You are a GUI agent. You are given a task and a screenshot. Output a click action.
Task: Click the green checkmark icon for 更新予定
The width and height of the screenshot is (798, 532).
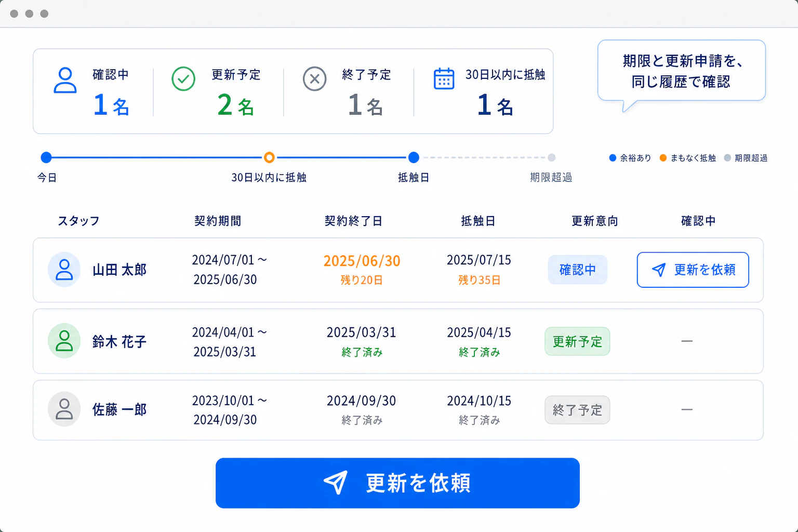(x=183, y=79)
